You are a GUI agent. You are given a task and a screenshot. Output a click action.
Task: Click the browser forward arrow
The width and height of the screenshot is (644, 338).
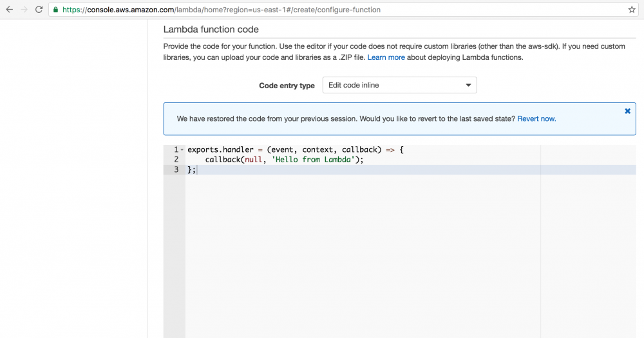[x=24, y=10]
